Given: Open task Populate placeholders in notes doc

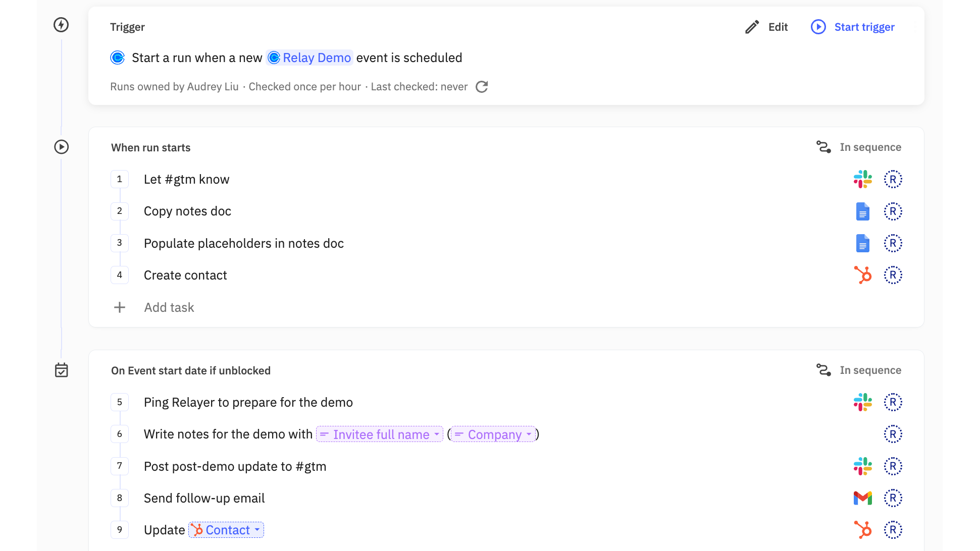Looking at the screenshot, I should pos(243,244).
